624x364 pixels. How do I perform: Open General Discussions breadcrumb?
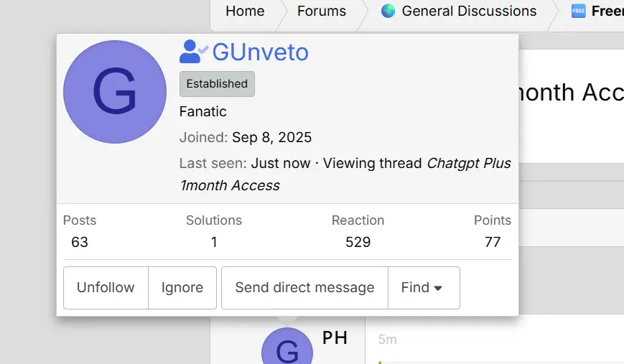(x=469, y=11)
